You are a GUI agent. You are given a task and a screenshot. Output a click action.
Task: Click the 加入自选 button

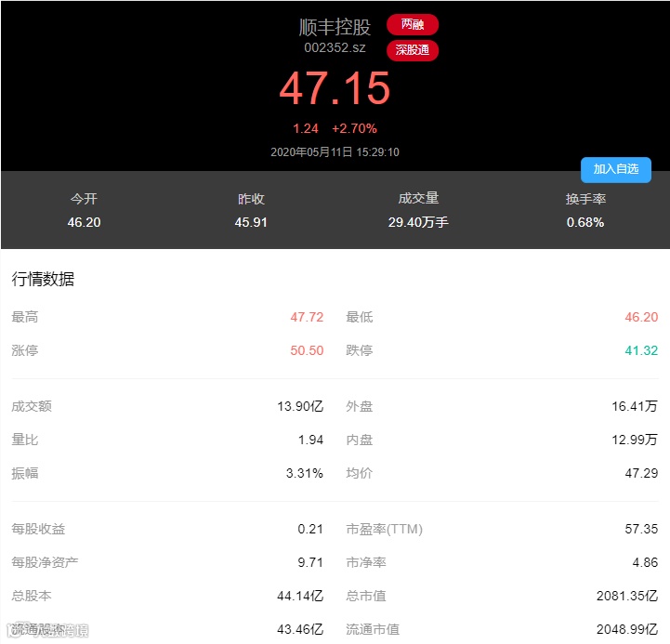tap(616, 170)
